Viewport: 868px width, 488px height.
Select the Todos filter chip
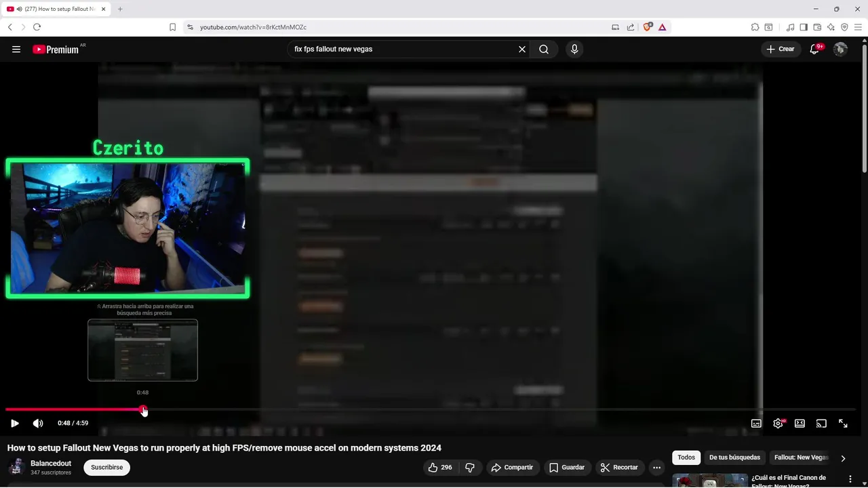coord(686,457)
